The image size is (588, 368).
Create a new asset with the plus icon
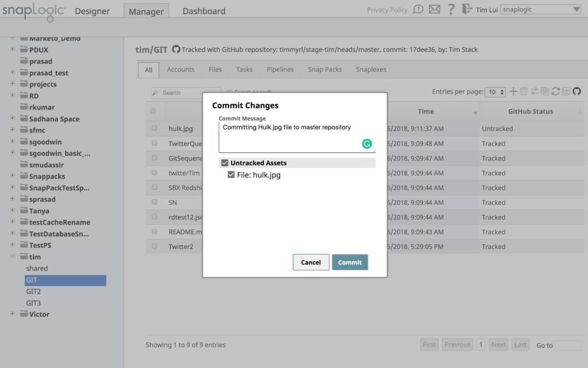(x=512, y=91)
